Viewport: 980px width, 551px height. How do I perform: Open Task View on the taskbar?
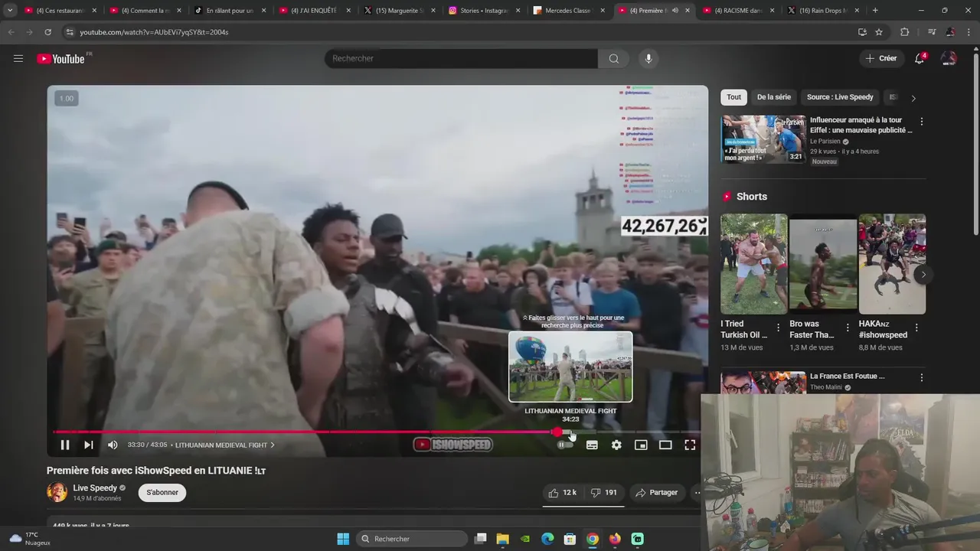480,539
